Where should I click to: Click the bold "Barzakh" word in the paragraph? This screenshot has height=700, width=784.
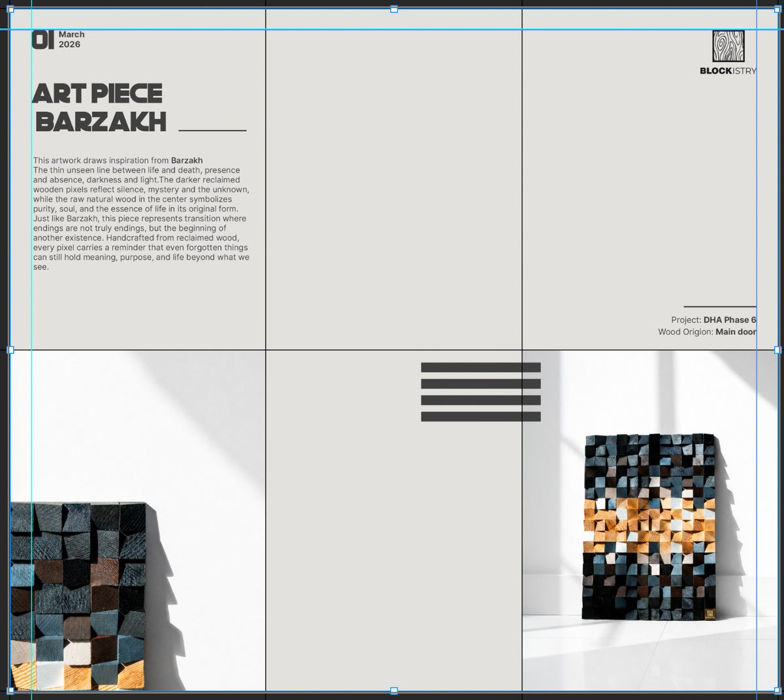click(187, 161)
